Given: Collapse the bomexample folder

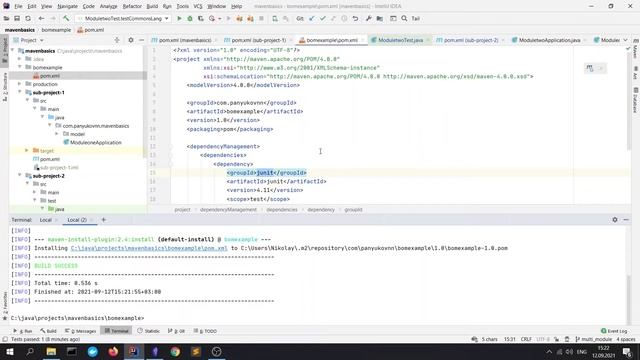Looking at the screenshot, I should [20, 67].
